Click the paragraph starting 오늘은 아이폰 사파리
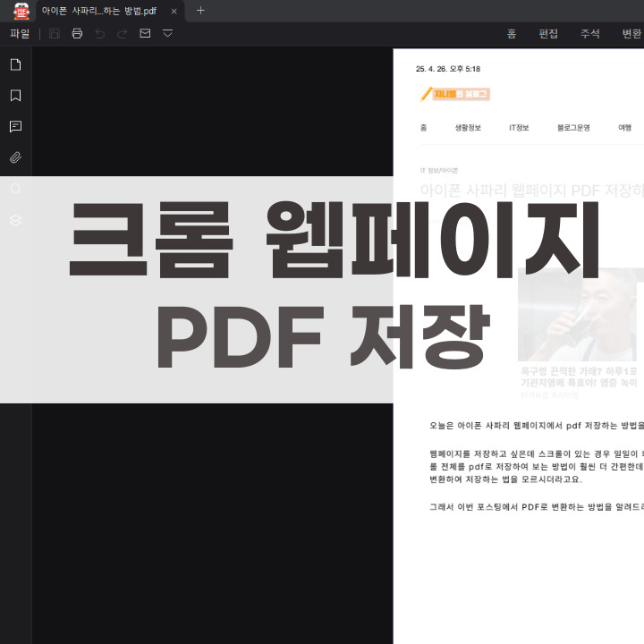644x644 pixels. click(537, 426)
